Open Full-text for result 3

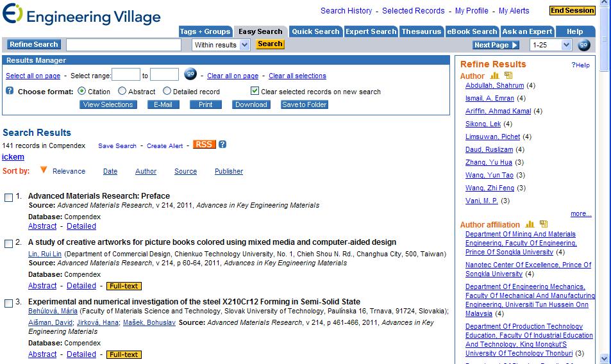click(124, 354)
